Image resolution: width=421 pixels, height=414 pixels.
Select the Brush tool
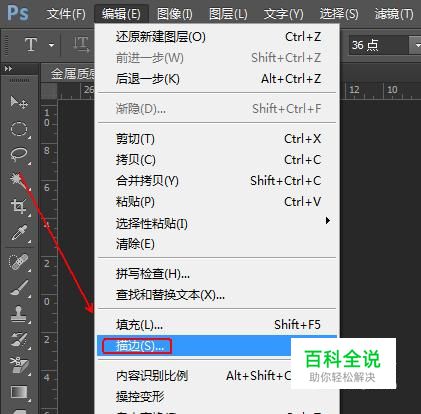19,288
